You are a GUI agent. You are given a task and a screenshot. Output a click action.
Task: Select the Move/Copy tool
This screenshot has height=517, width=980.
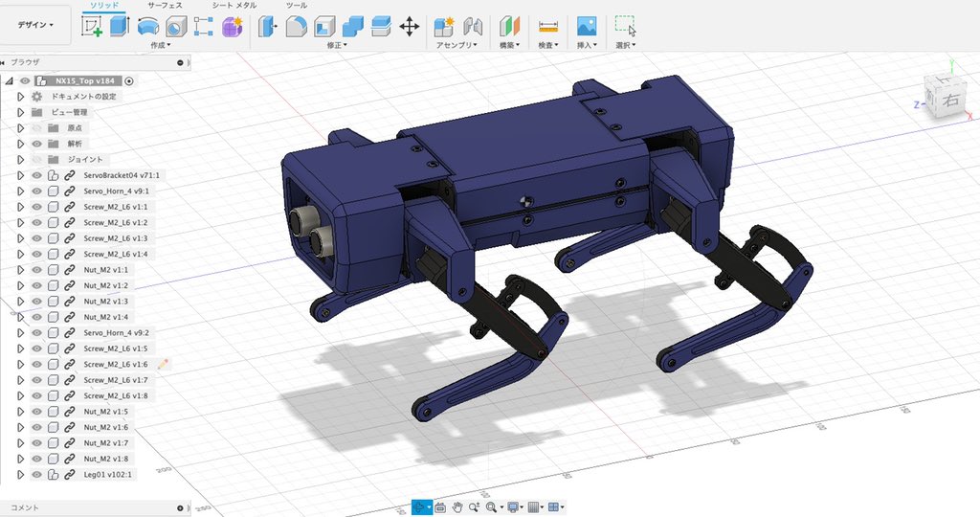[x=410, y=26]
